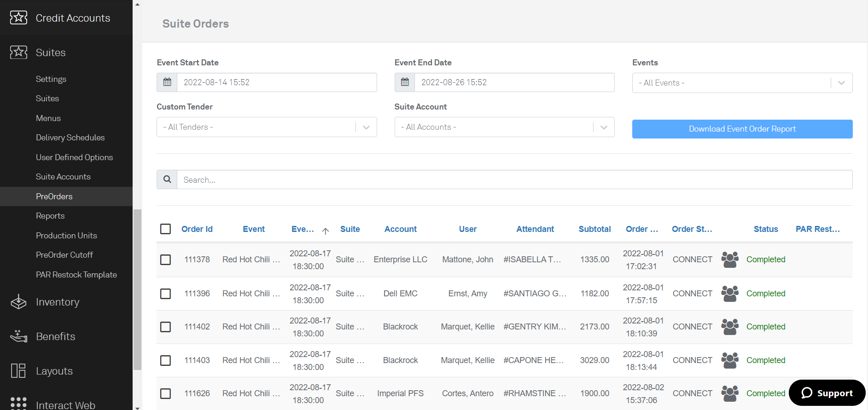The image size is (868, 410).
Task: Open the Inventory box icon
Action: tap(18, 302)
